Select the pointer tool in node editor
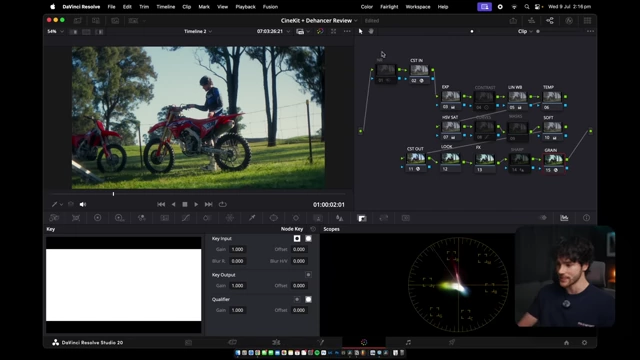 click(x=360, y=31)
